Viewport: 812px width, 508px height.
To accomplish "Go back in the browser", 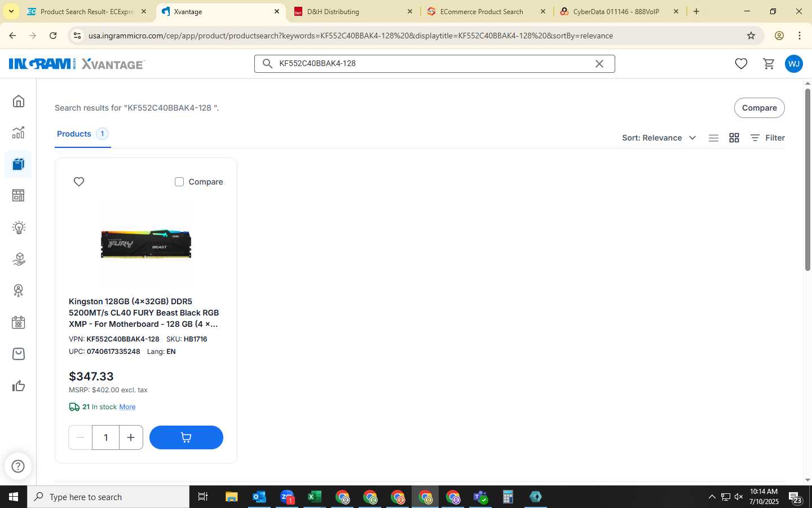I will pyautogui.click(x=12, y=36).
